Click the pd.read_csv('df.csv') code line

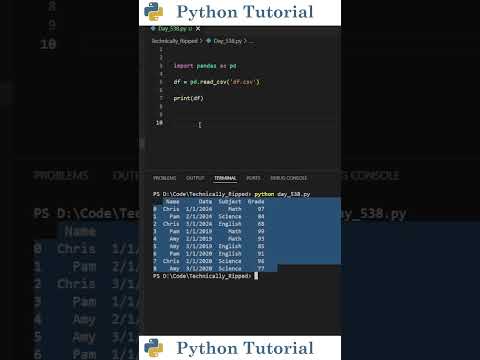pyautogui.click(x=216, y=82)
